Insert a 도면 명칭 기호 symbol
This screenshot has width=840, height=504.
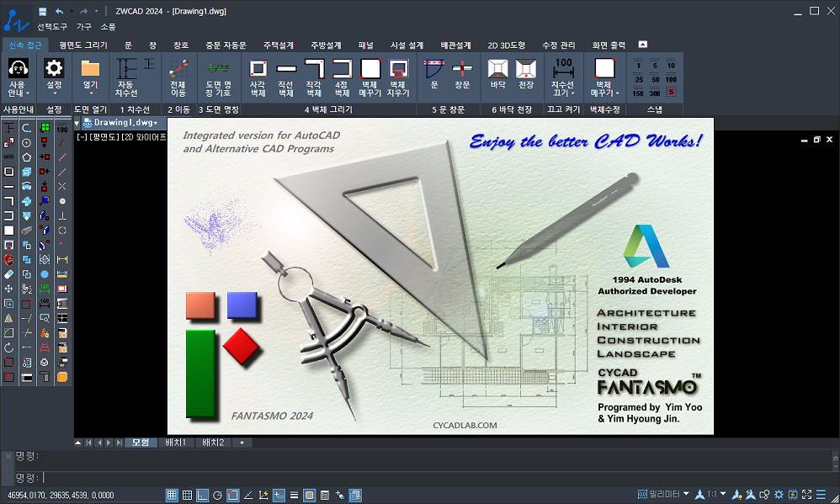[218, 78]
